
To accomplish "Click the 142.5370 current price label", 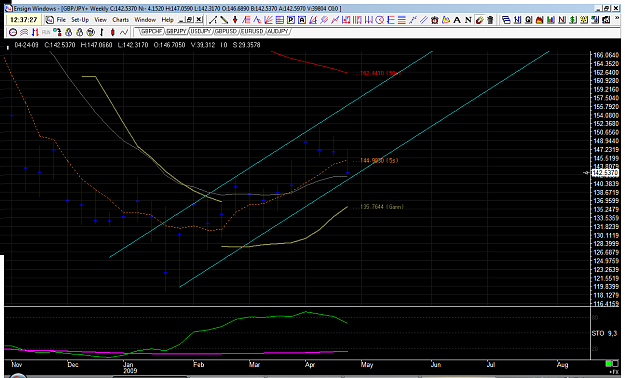I will pos(605,173).
